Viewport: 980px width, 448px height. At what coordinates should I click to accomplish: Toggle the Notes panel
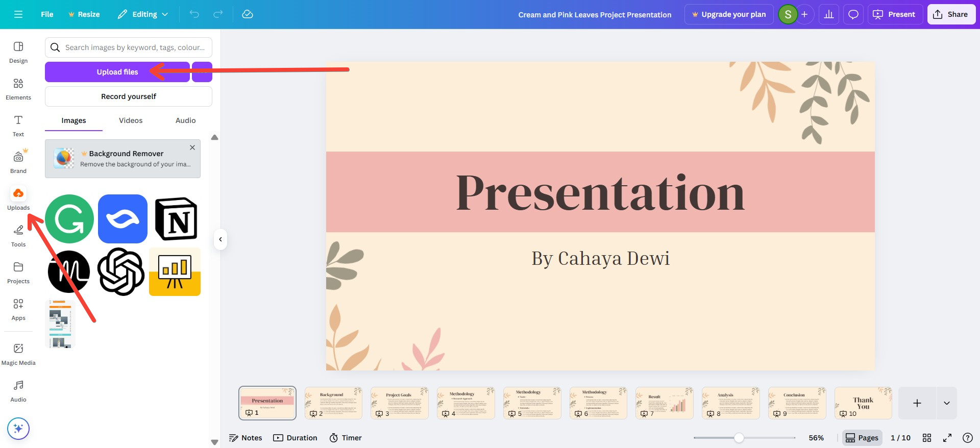tap(246, 438)
